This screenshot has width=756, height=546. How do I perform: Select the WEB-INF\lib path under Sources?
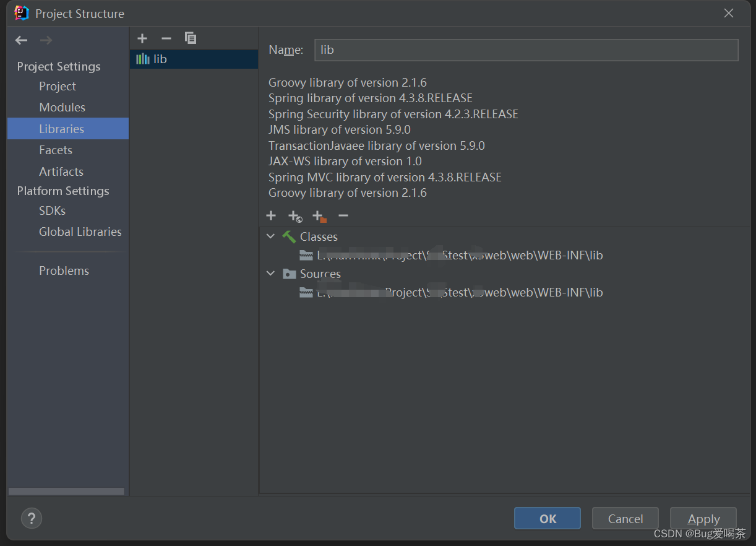point(460,292)
